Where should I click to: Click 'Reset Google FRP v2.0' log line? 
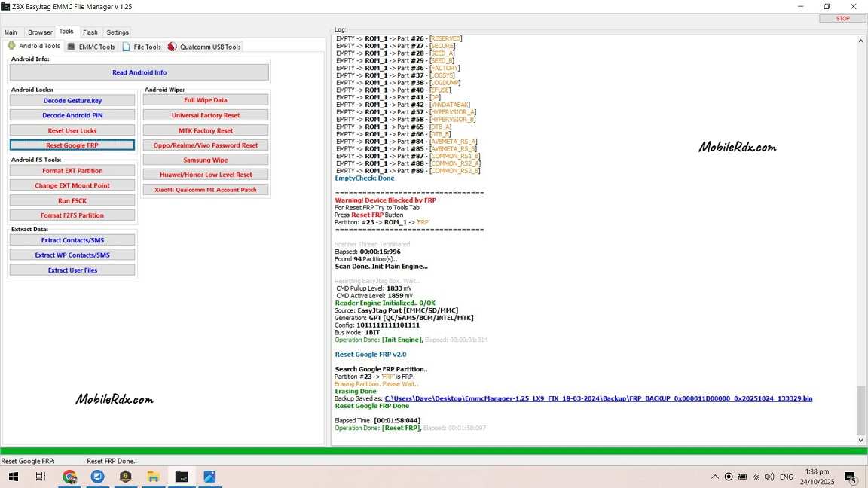coord(371,354)
